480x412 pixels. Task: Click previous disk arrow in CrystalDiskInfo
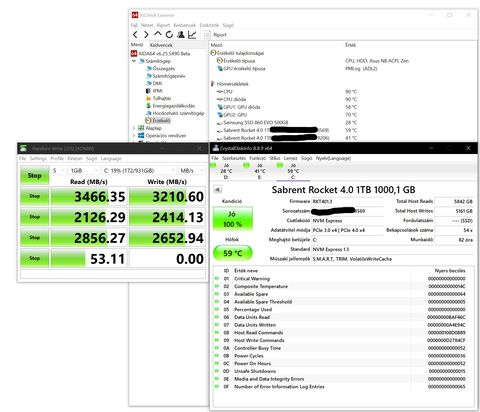(217, 190)
